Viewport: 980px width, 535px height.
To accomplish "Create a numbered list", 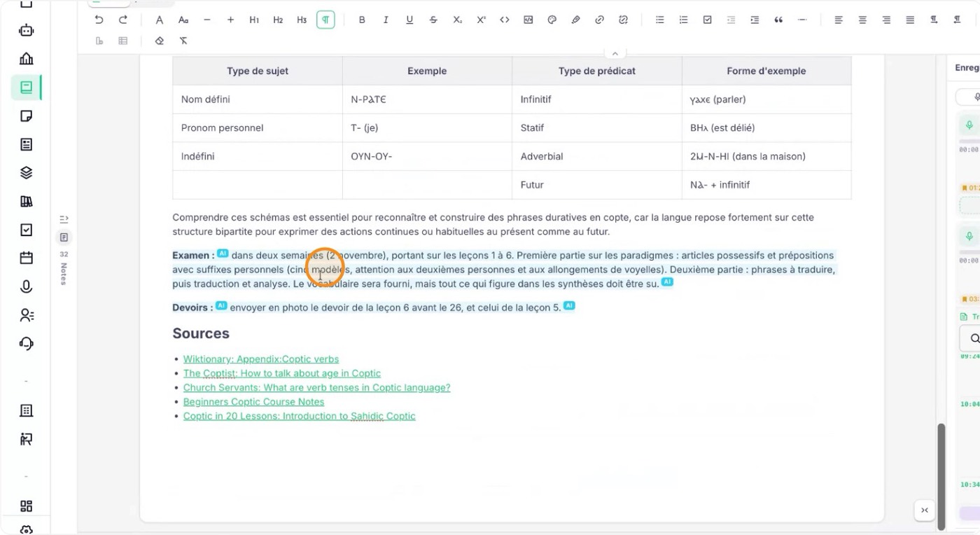I will coord(683,20).
